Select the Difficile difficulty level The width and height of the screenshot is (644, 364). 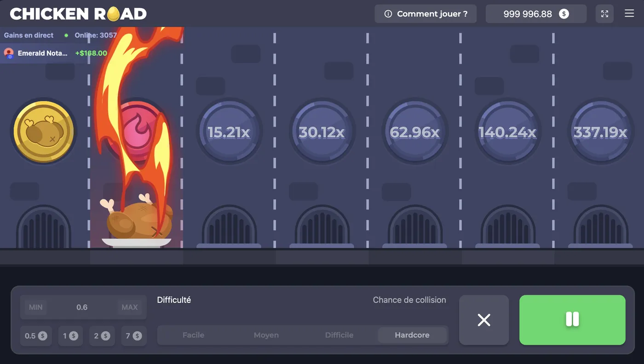click(339, 335)
